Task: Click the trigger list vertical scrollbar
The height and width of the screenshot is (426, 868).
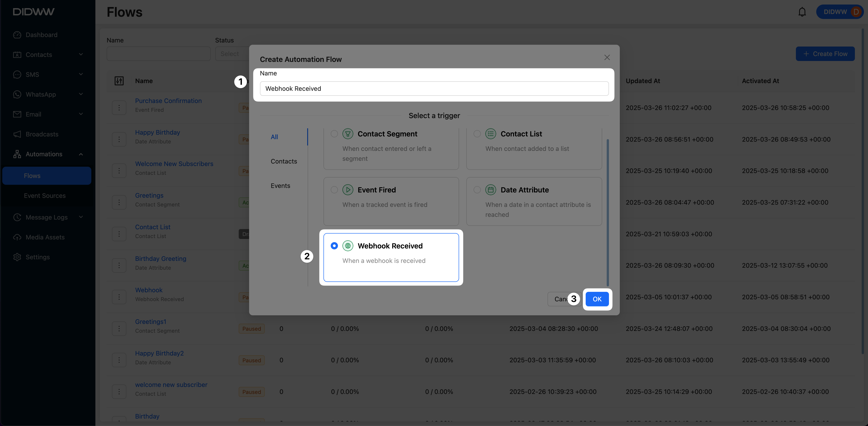Action: [608, 212]
